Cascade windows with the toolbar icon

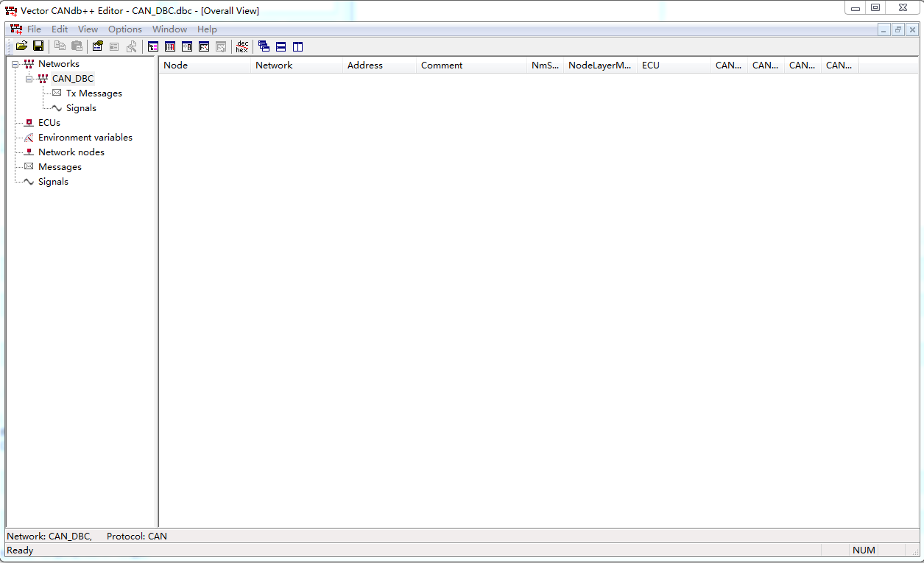(x=264, y=46)
